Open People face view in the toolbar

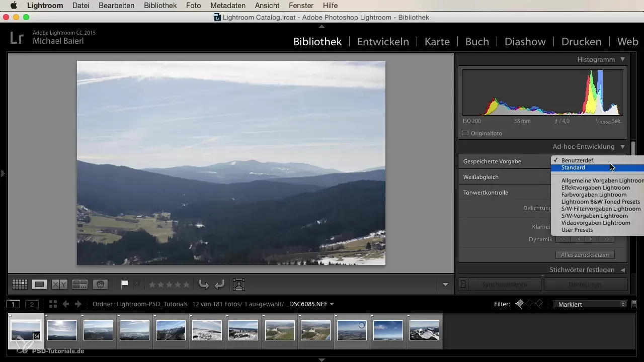click(101, 285)
